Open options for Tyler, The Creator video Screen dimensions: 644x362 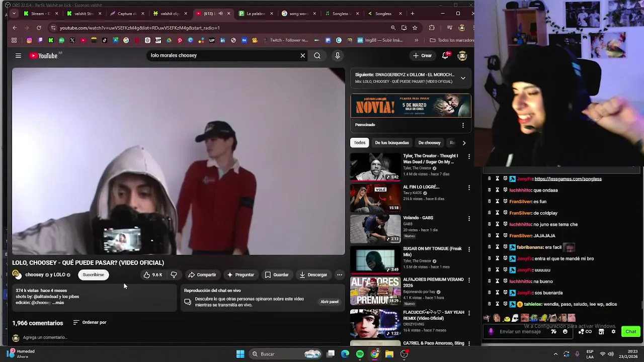point(469,156)
